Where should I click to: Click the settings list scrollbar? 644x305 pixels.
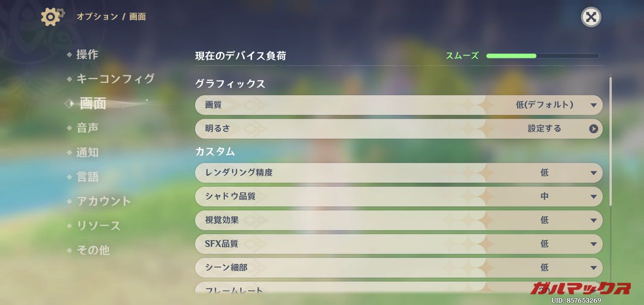(610, 141)
